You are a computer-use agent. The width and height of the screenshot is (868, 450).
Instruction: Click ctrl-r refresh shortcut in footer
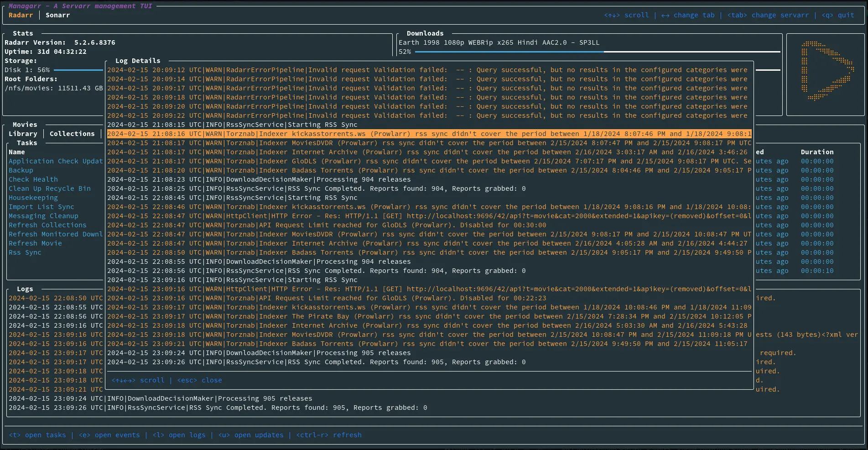pos(329,435)
